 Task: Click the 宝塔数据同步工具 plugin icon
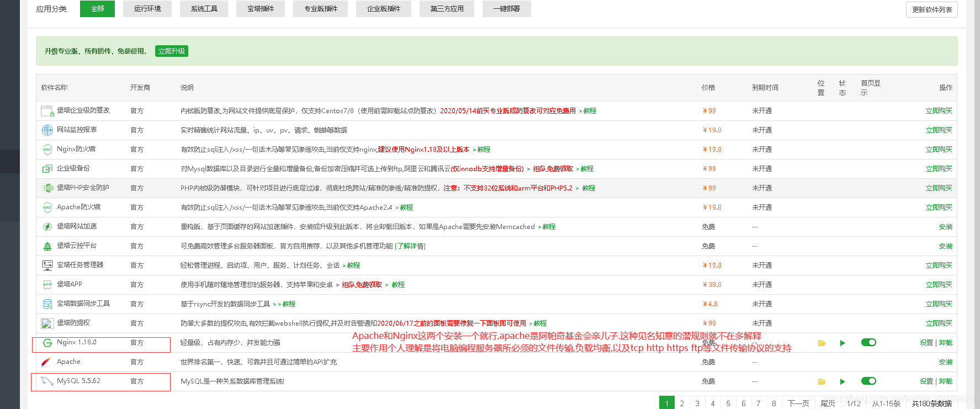coord(47,304)
